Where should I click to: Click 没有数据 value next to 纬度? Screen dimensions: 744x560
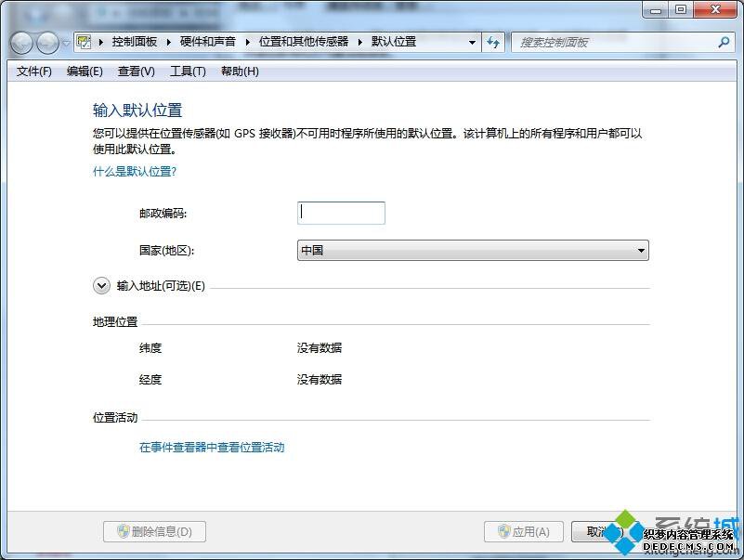[320, 348]
